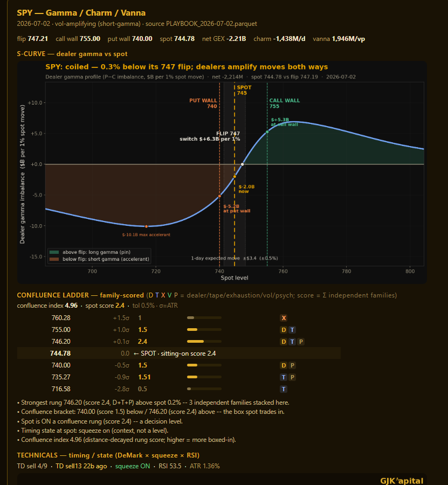Click the green call wall dot on the curve
This screenshot has width=448, height=485.
[267, 132]
